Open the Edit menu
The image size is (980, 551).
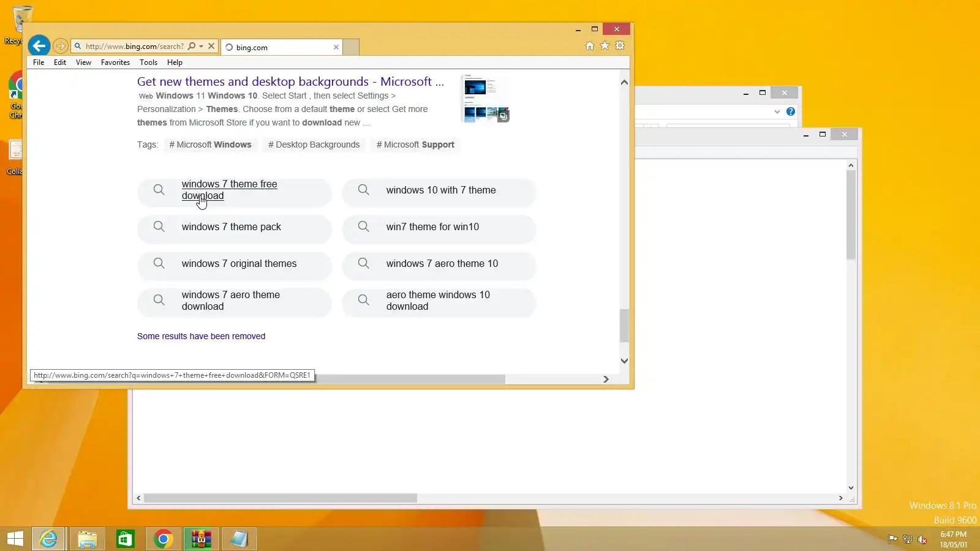(60, 62)
